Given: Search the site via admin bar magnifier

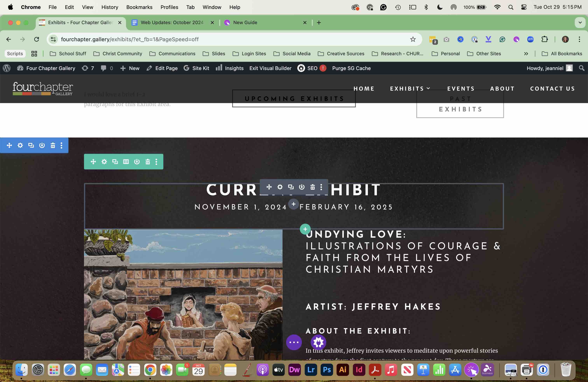Looking at the screenshot, I should tap(582, 68).
